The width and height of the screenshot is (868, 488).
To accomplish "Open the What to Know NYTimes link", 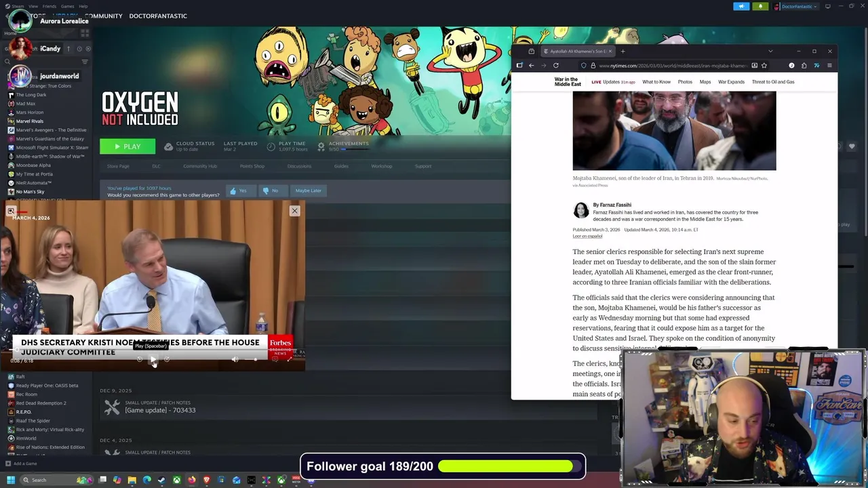I will [656, 82].
